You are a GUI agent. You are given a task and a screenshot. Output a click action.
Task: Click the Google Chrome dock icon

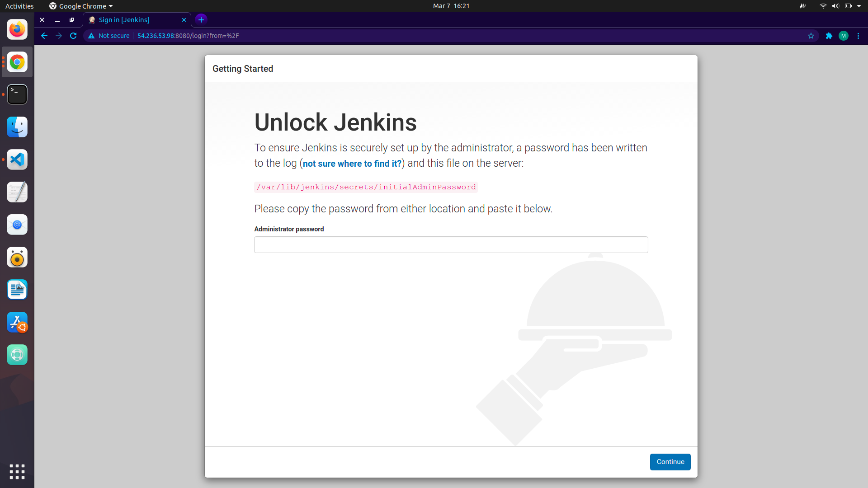coord(17,62)
